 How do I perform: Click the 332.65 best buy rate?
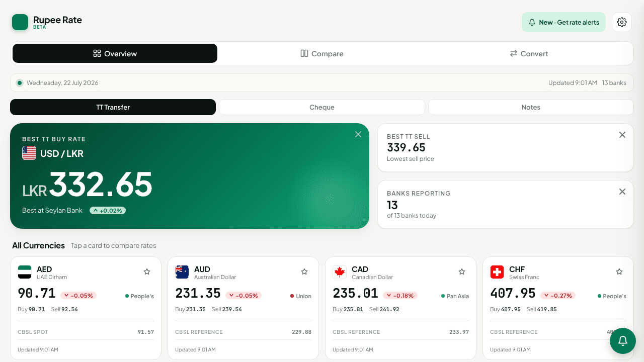coord(101,184)
